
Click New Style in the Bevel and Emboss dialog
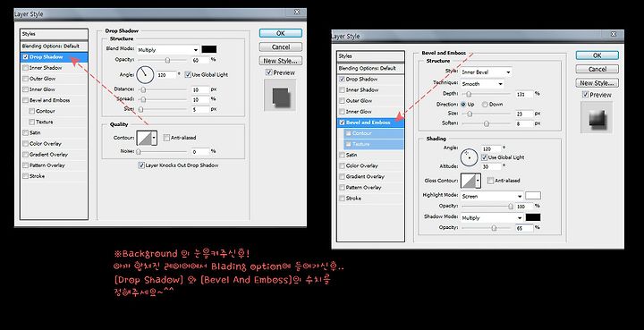point(597,83)
